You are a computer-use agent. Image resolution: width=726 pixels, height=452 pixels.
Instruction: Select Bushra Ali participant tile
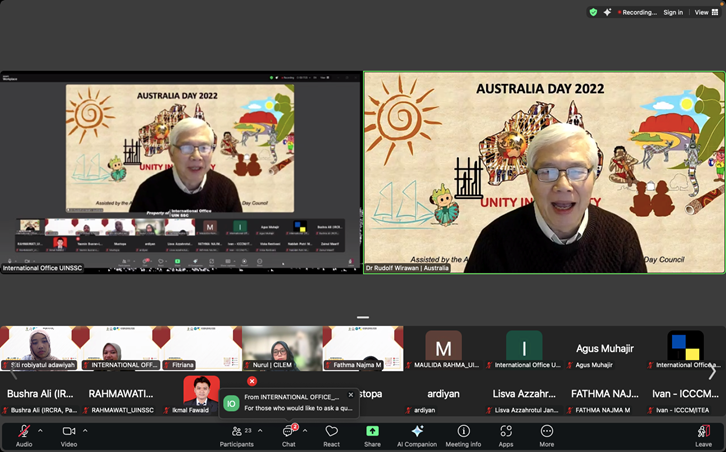pos(40,394)
